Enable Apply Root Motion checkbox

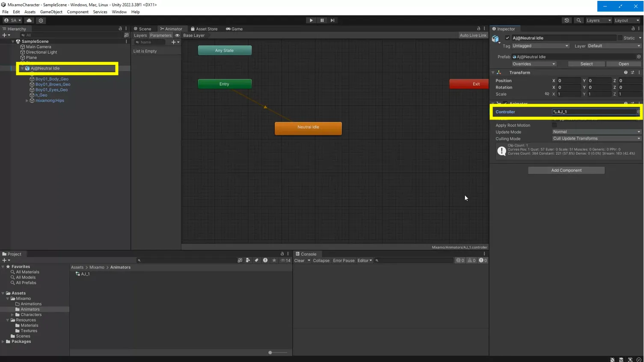(x=555, y=125)
